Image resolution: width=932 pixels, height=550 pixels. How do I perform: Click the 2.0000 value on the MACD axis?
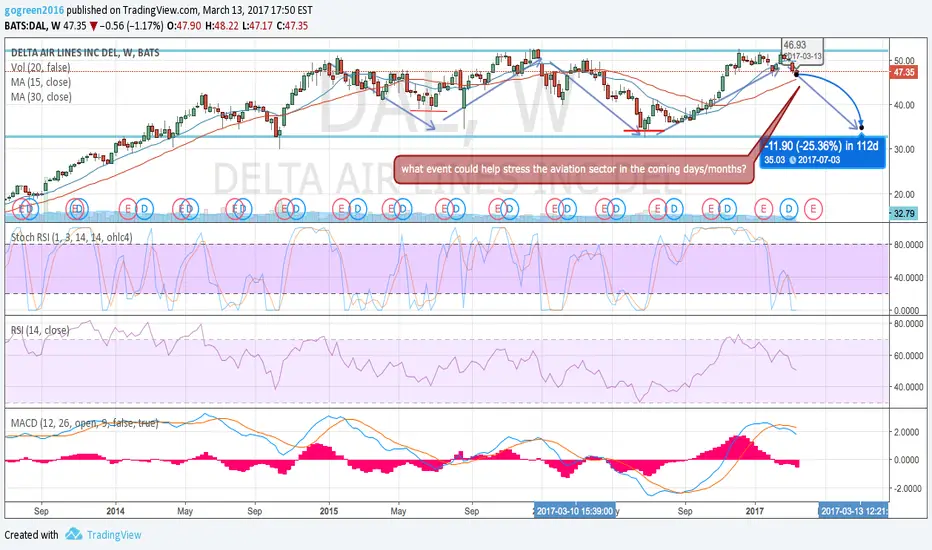[x=908, y=432]
